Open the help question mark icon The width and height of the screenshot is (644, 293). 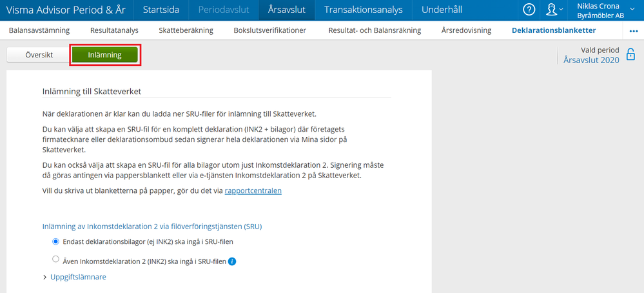point(529,10)
